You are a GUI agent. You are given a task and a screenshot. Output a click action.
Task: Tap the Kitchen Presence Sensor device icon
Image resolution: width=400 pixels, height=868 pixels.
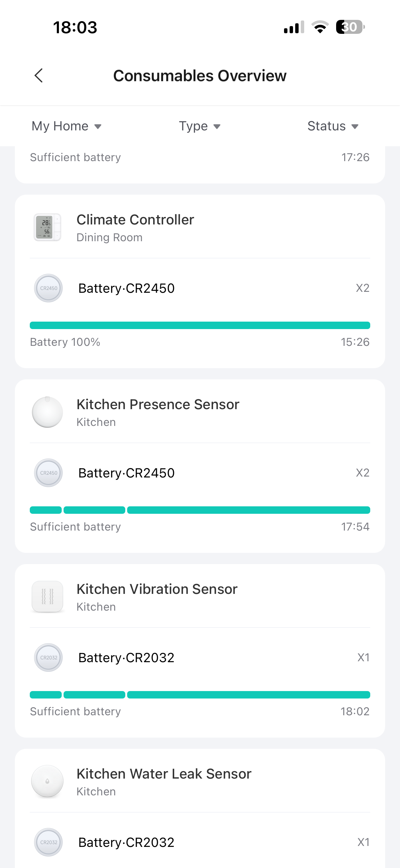pos(47,412)
